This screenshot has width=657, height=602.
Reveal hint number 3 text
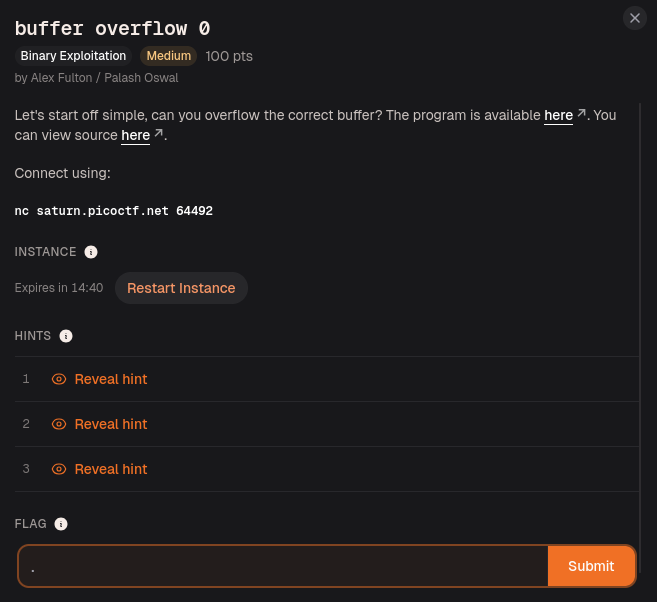[x=111, y=469]
